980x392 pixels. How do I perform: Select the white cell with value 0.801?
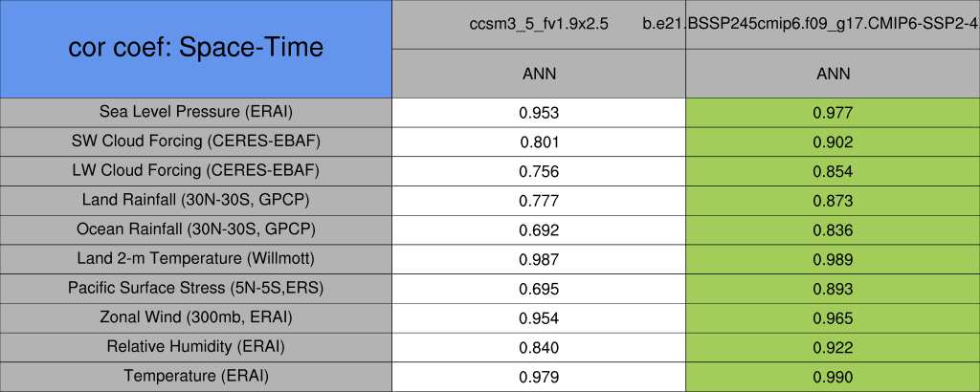click(539, 142)
